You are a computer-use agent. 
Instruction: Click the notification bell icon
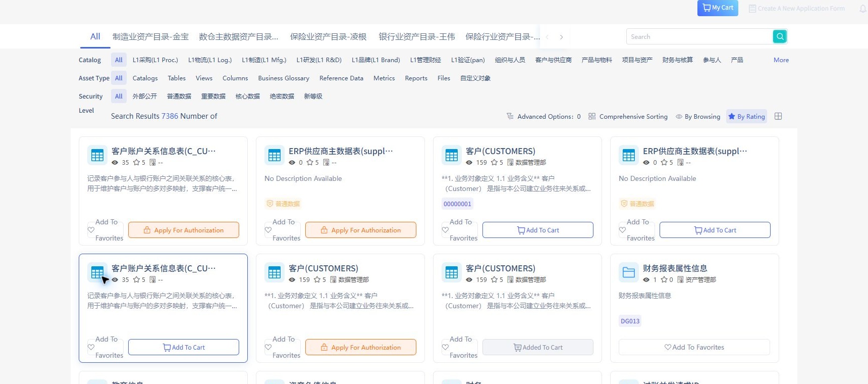coord(863,9)
